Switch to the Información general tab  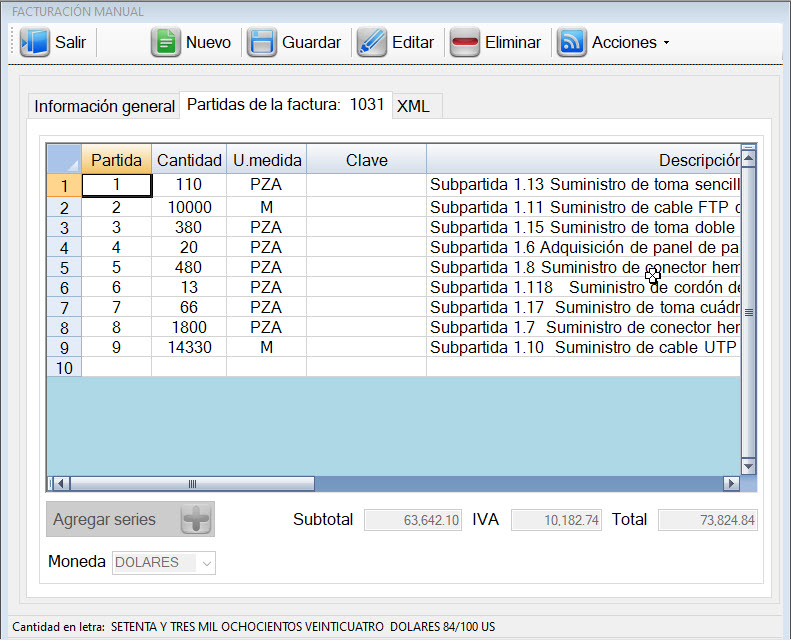[x=104, y=106]
